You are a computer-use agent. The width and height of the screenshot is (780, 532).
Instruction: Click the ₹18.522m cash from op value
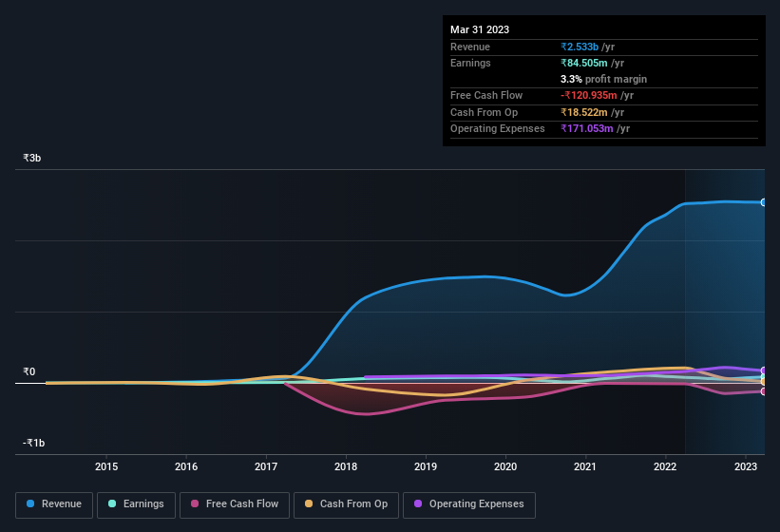[x=584, y=112]
